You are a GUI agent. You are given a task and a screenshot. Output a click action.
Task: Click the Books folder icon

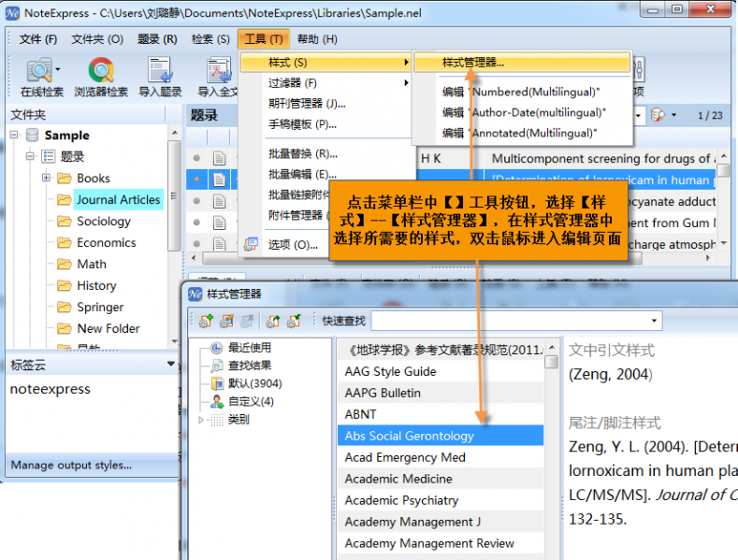pos(65,179)
